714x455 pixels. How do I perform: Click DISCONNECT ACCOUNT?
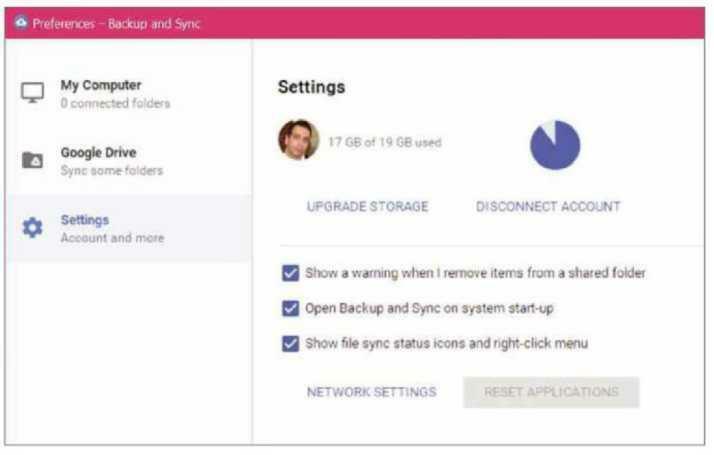(x=548, y=206)
